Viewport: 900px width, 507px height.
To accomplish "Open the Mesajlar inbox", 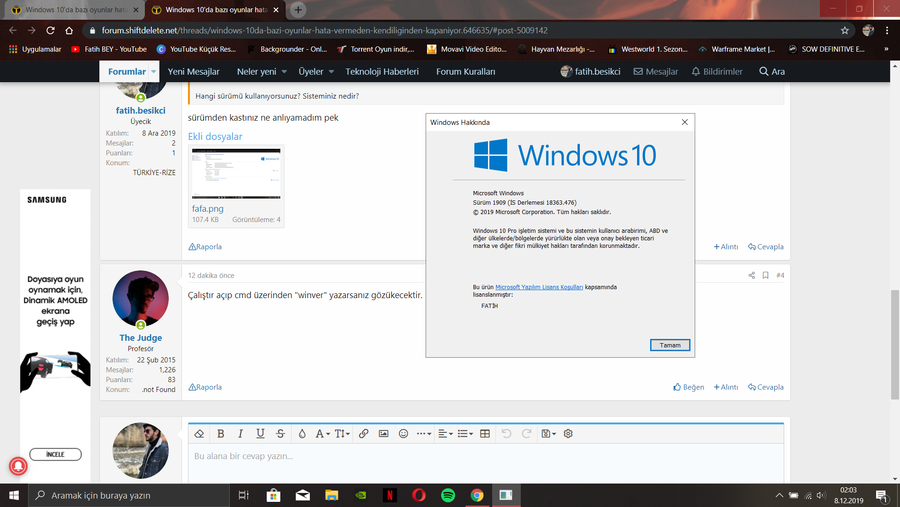I will [655, 72].
